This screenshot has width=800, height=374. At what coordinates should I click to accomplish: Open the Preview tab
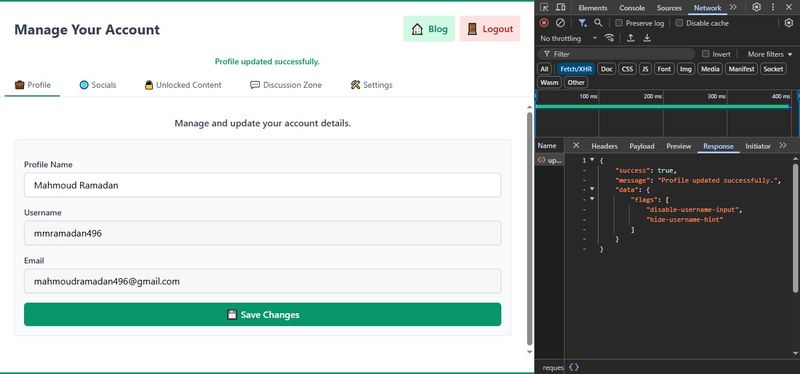pos(679,146)
